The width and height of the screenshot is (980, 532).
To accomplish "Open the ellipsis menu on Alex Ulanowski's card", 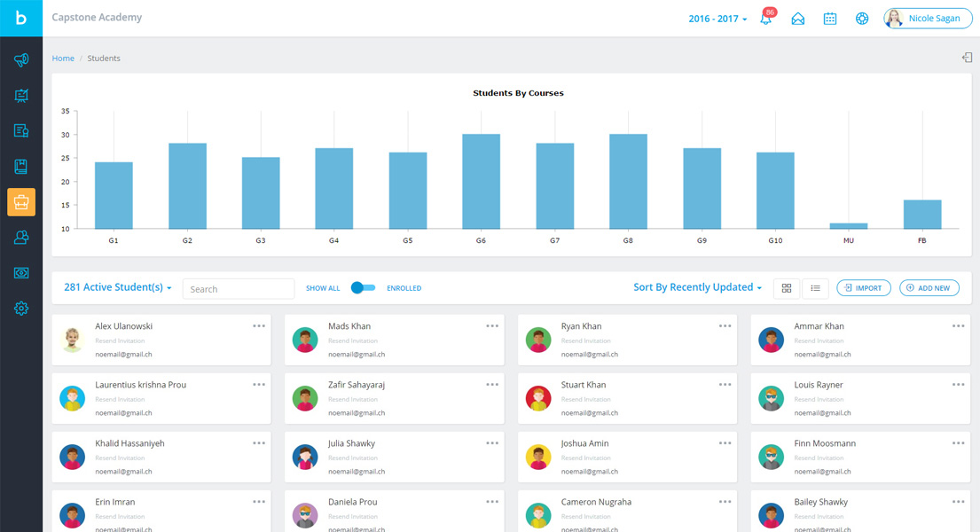I will [259, 325].
